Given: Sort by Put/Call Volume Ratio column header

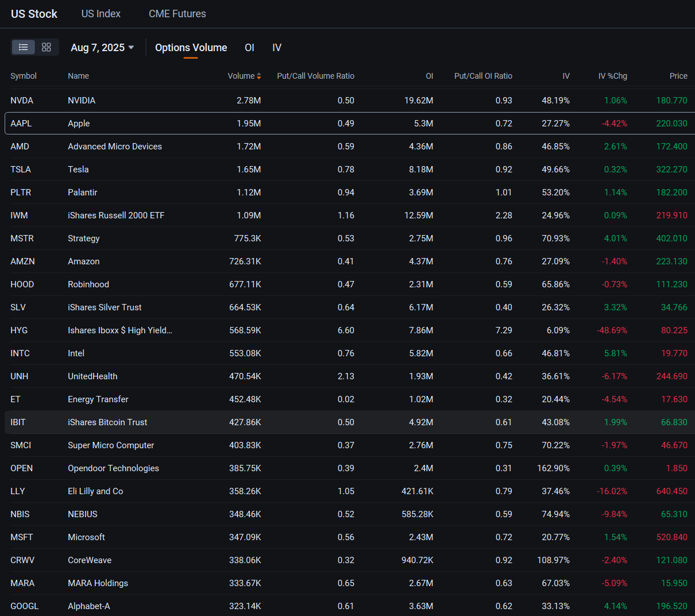Looking at the screenshot, I should click(x=315, y=76).
